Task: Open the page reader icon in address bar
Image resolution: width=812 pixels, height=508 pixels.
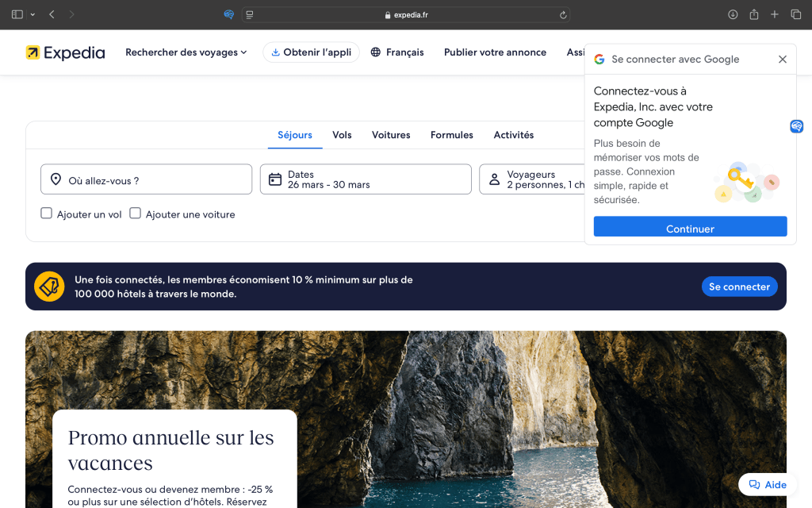Action: pyautogui.click(x=250, y=14)
